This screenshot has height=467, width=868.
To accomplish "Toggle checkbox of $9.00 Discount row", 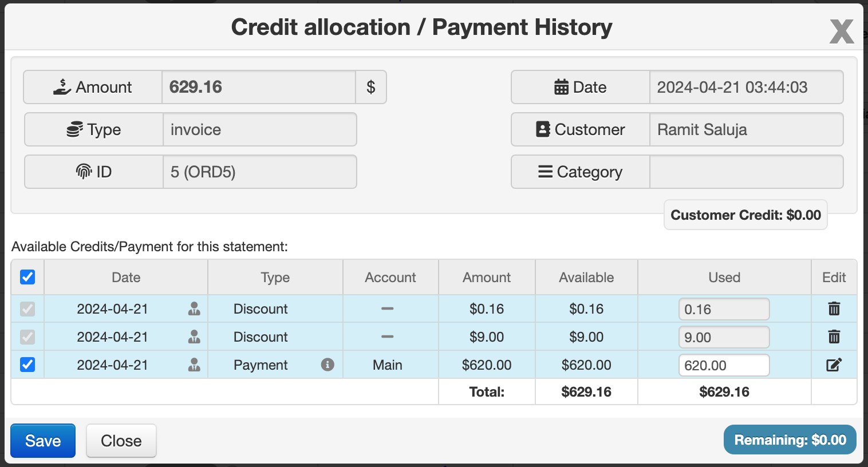I will coord(27,337).
